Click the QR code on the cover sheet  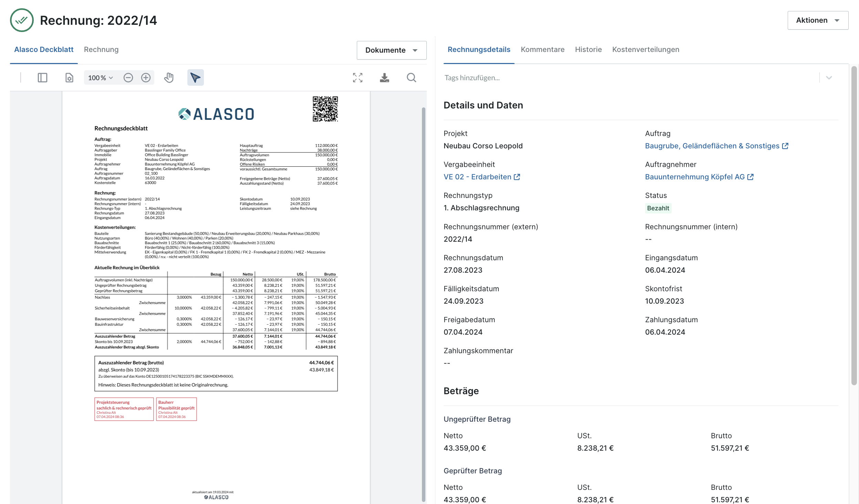pos(325,109)
